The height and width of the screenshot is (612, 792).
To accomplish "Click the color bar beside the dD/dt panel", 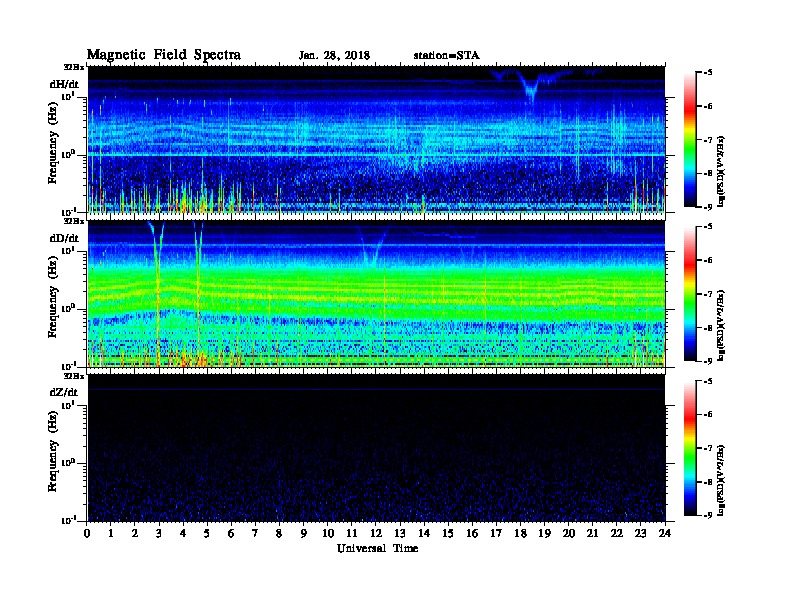I will pos(690,294).
